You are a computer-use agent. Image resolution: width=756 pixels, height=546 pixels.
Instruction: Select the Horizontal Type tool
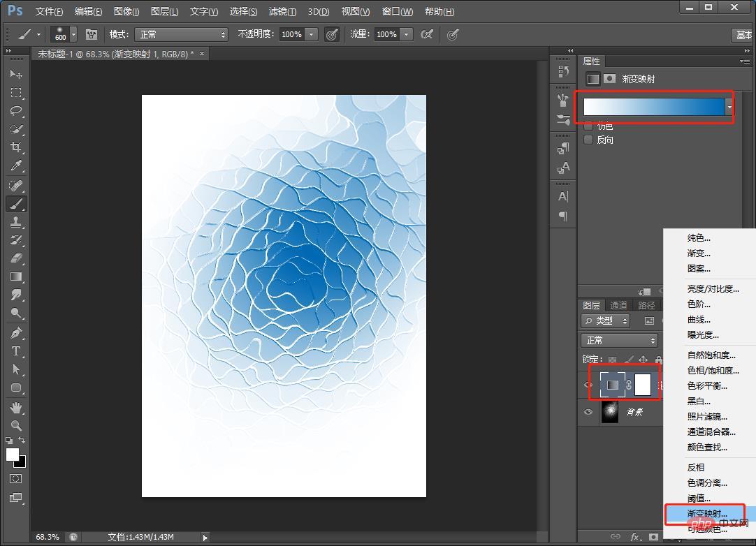click(x=16, y=351)
